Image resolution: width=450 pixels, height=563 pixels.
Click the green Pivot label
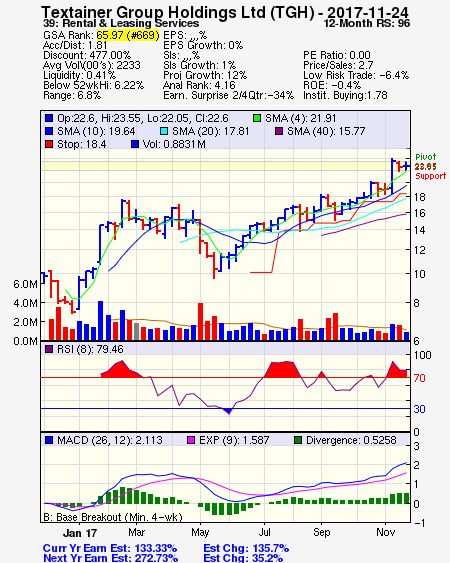point(426,157)
